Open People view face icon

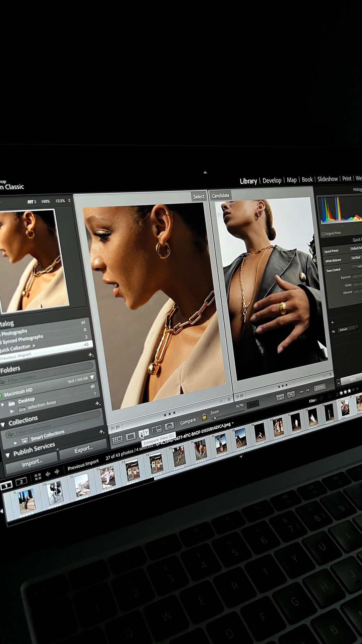[x=170, y=426]
